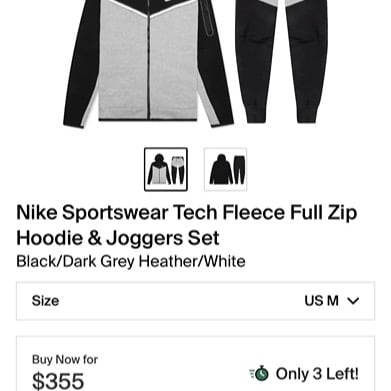Select the all-black set thumbnail
This screenshot has width=391, height=391.
[225, 169]
